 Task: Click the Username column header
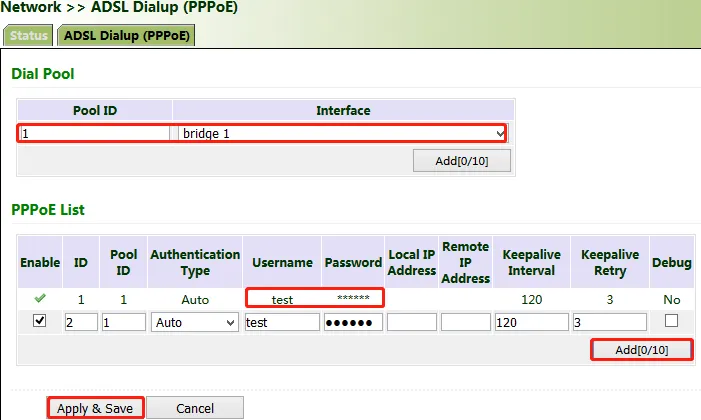tap(282, 263)
